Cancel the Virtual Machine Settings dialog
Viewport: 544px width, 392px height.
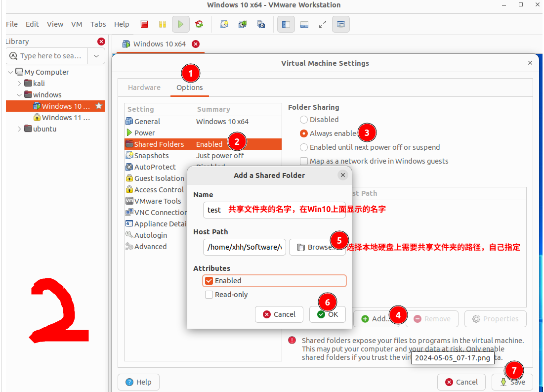coord(462,382)
